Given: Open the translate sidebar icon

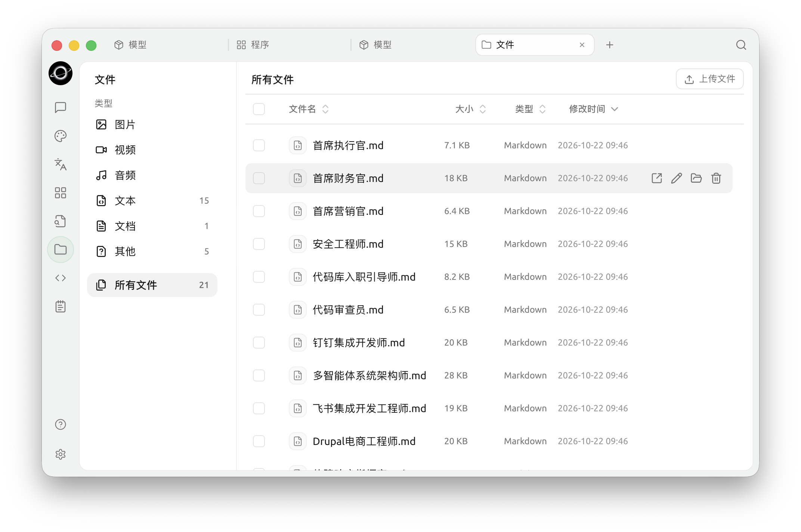Looking at the screenshot, I should click(x=61, y=164).
